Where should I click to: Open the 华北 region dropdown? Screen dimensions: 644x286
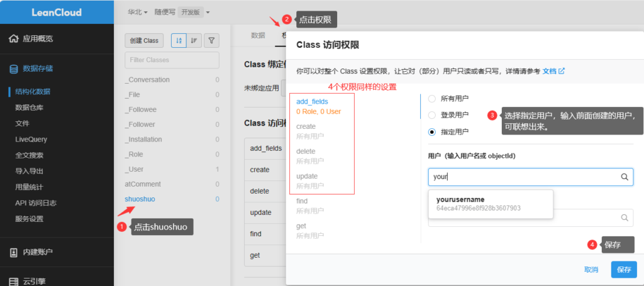[137, 12]
